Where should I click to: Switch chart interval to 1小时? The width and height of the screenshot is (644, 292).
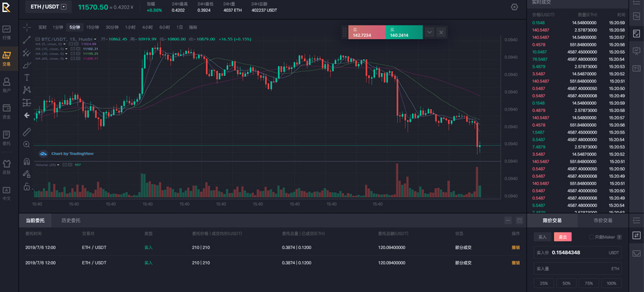[130, 27]
